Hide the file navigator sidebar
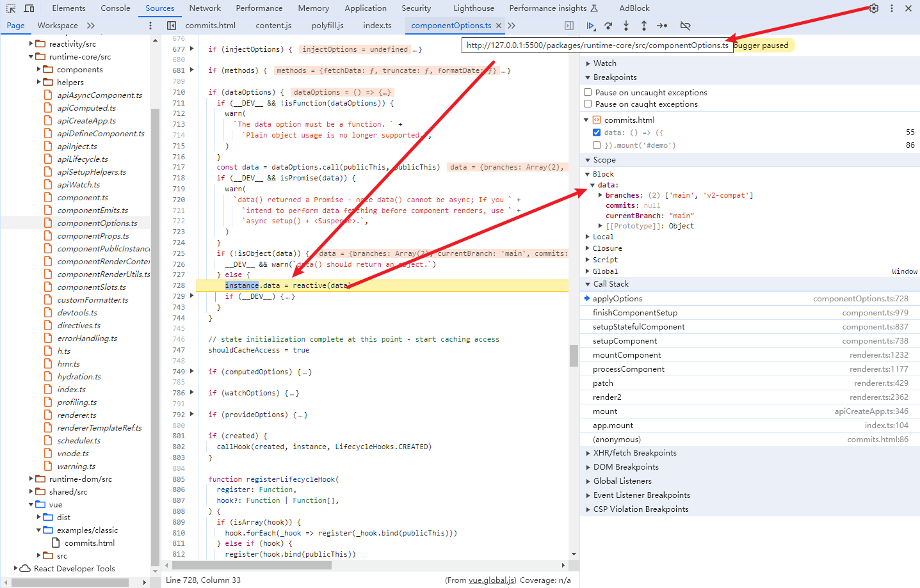Screen dimensions: 920x588 click(x=172, y=26)
